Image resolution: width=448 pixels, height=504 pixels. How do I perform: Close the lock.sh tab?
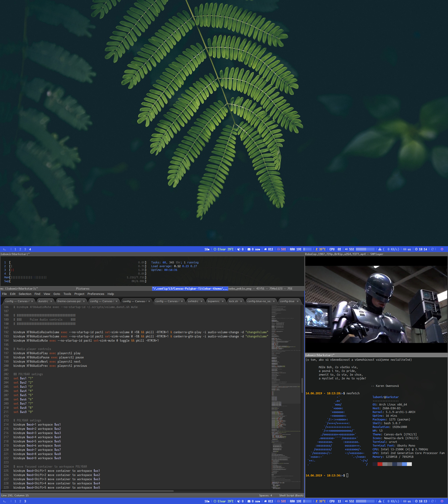(241, 301)
